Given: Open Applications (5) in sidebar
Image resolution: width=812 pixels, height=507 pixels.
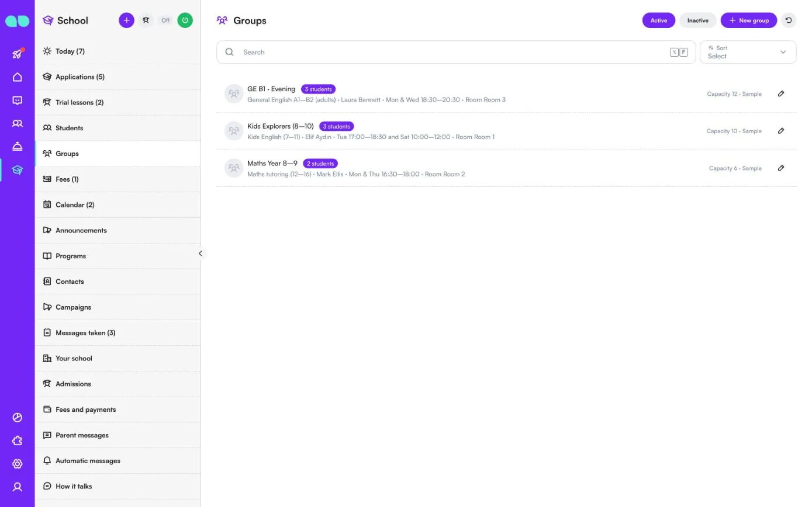Looking at the screenshot, I should 118,77.
